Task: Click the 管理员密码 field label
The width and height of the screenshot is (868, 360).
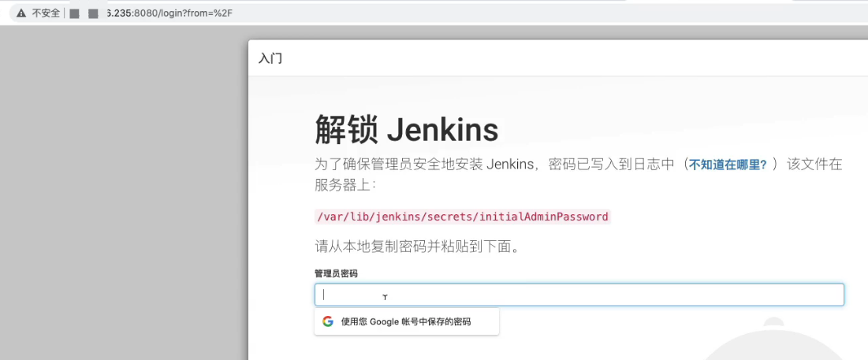Action: coord(336,273)
